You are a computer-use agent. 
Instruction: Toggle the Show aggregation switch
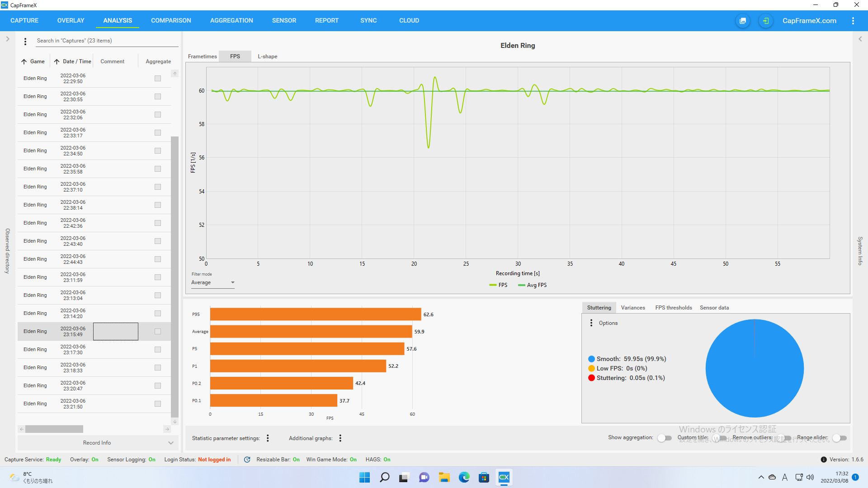[664, 437]
